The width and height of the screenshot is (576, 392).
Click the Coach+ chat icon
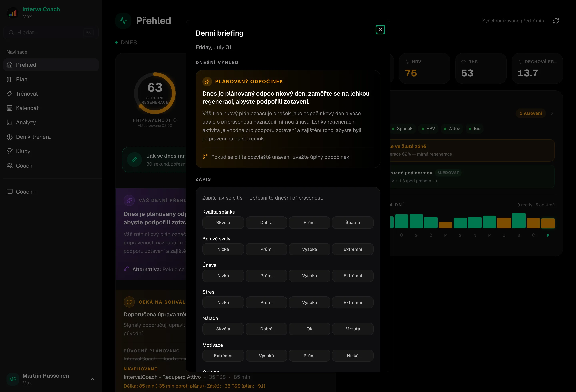10,192
